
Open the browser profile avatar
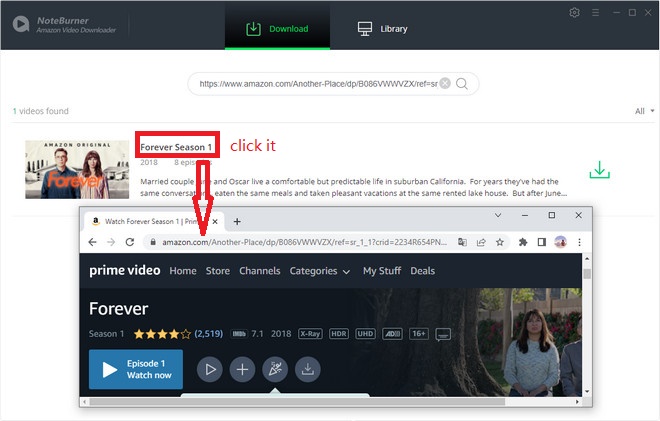[560, 242]
